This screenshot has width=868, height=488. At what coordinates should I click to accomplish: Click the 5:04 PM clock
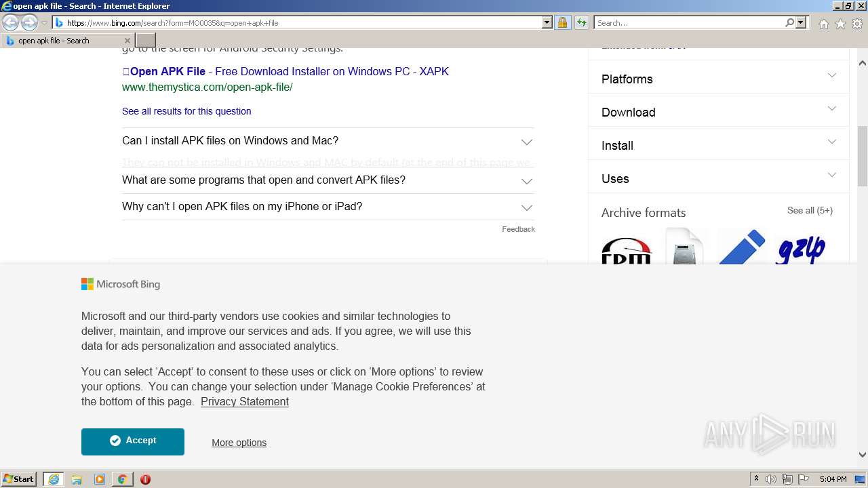pyautogui.click(x=833, y=479)
